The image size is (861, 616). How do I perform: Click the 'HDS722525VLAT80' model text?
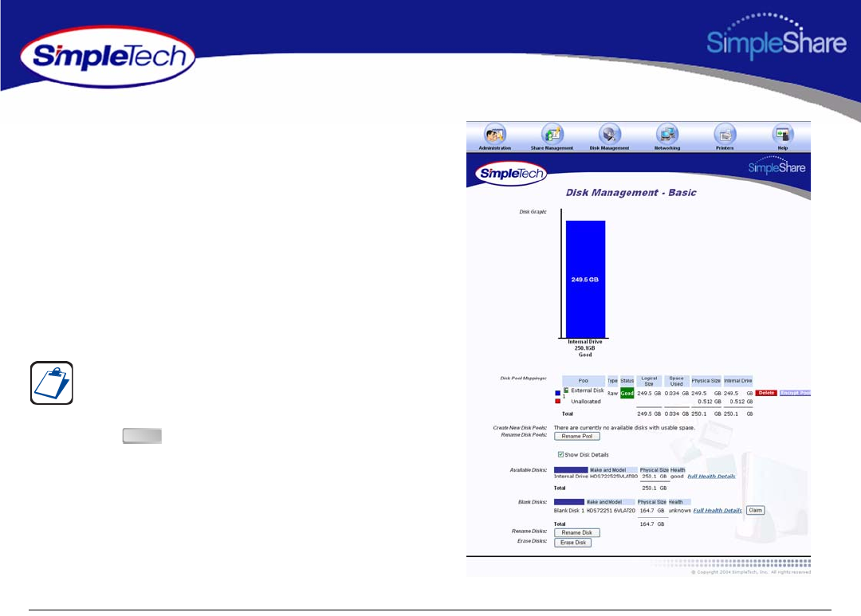coord(614,477)
